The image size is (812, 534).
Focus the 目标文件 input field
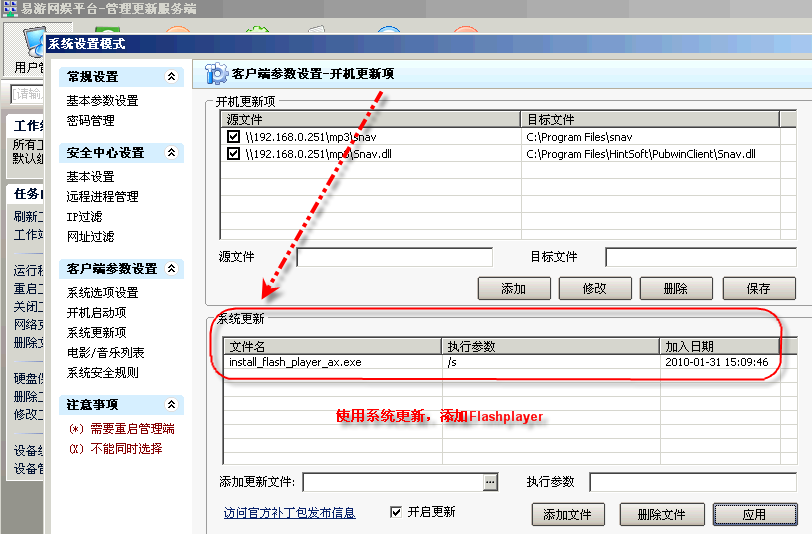701,257
